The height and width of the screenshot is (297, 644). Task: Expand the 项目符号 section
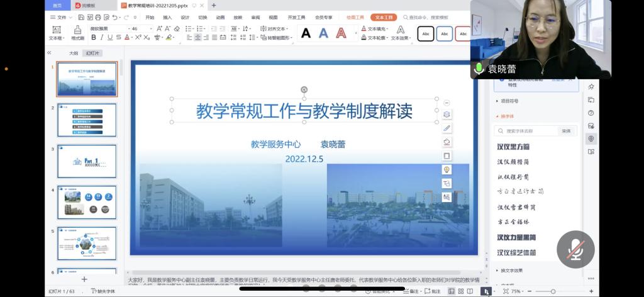tap(509, 101)
